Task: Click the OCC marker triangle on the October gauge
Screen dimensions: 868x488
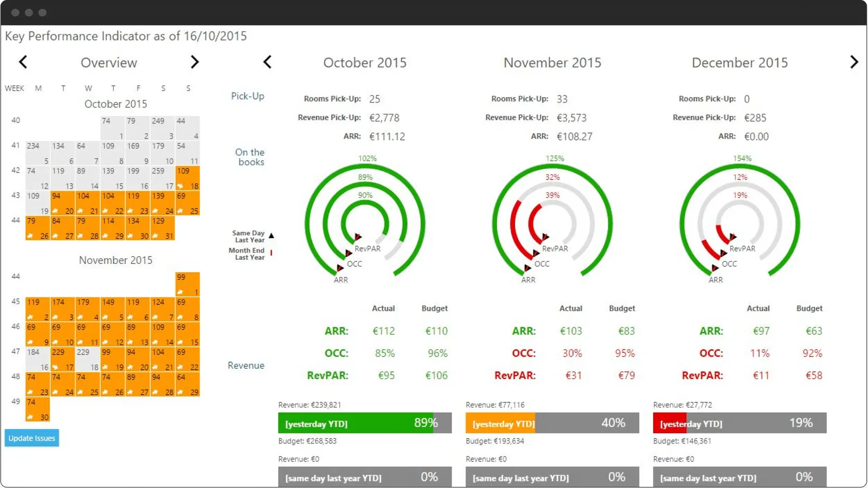Action: tap(350, 253)
